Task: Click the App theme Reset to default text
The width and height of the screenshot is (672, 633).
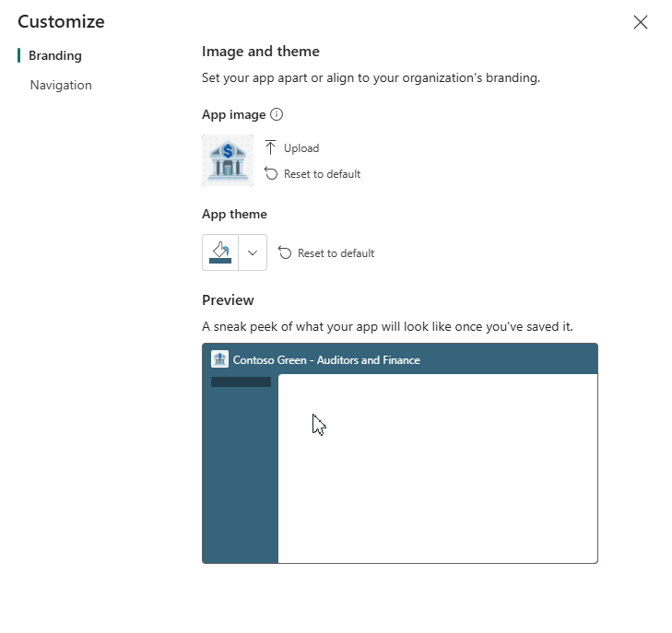Action: pyautogui.click(x=336, y=253)
